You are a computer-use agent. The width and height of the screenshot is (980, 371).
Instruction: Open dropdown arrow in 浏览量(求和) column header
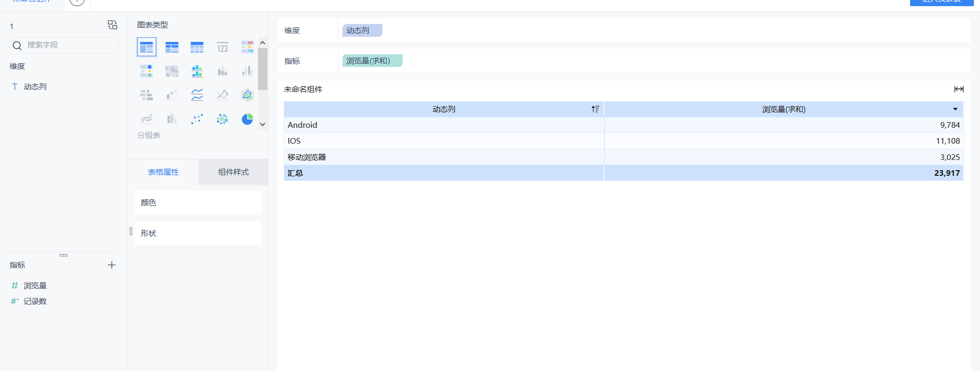pos(955,109)
